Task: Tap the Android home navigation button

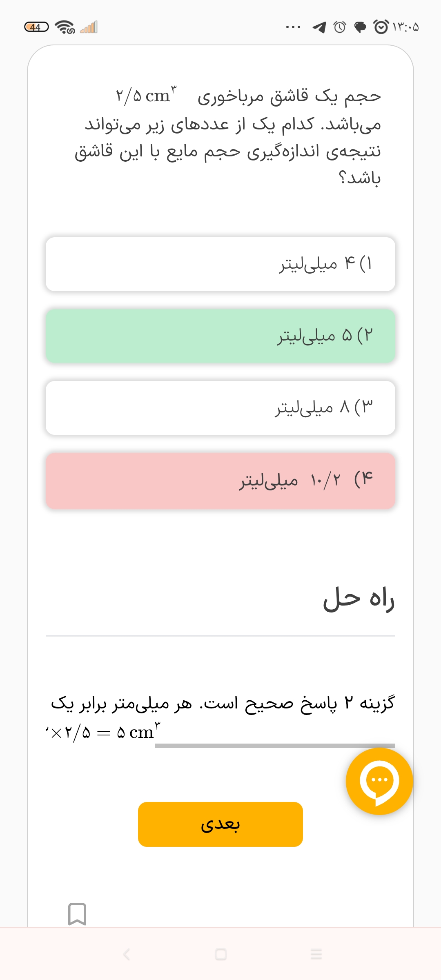Action: [220, 954]
